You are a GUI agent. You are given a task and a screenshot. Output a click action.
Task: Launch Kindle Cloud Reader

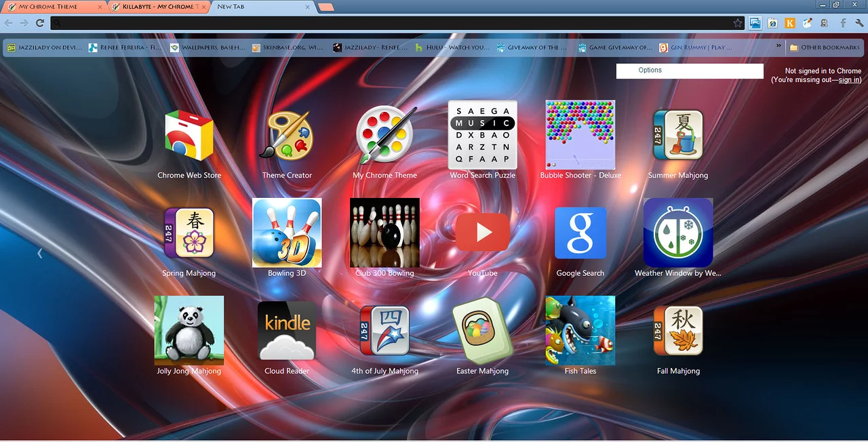tap(287, 331)
